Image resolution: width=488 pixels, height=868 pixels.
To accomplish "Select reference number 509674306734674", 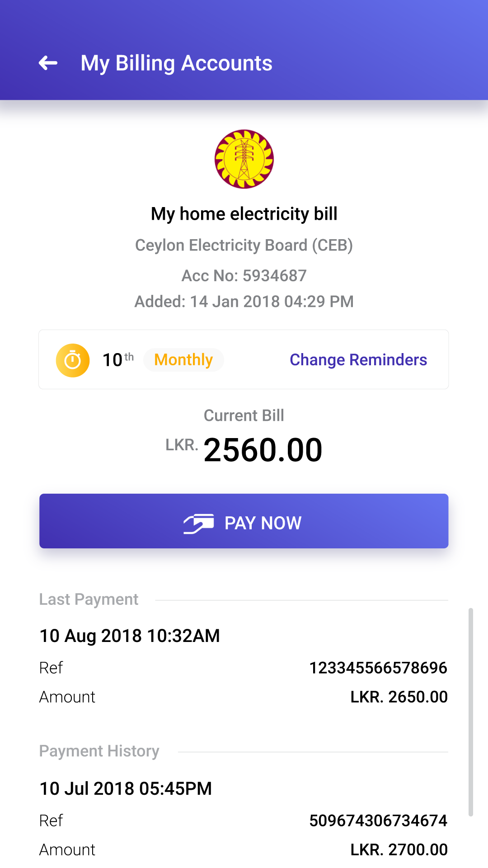I will point(378,821).
